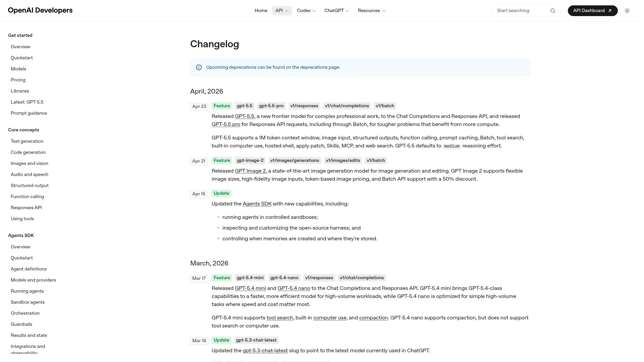Open the GPT-5.5 link in Apr 23 entry
644x362 pixels.
(245, 116)
